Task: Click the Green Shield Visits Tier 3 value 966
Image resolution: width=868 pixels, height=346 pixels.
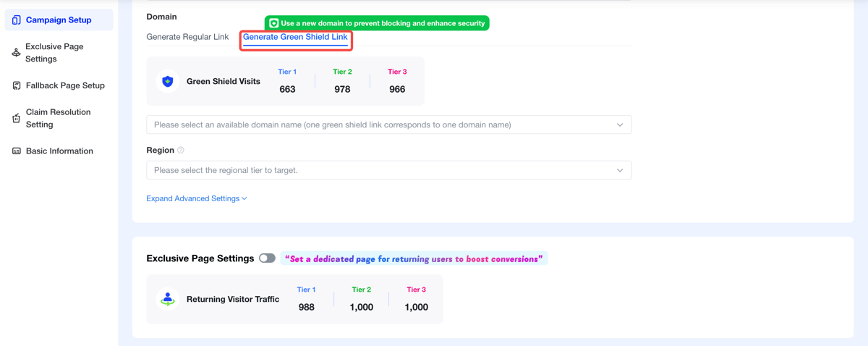Action: pyautogui.click(x=397, y=89)
